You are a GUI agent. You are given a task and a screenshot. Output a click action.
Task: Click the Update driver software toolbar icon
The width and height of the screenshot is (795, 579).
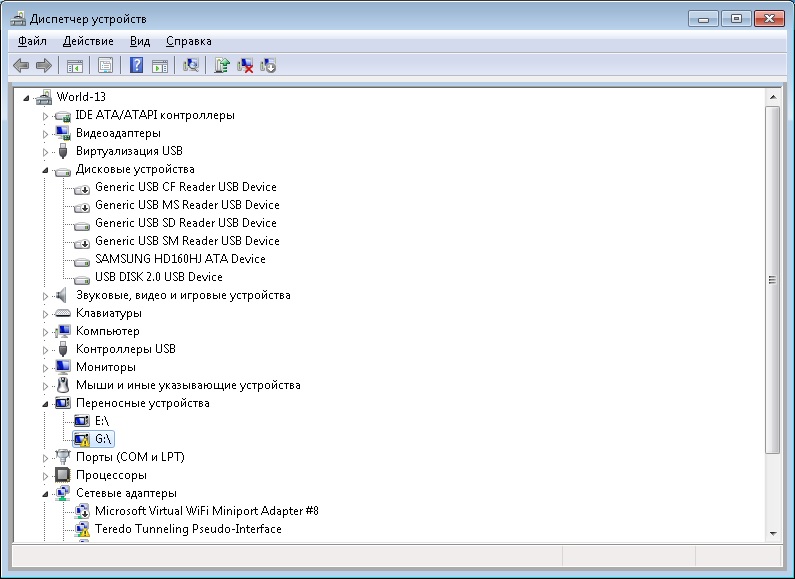tap(222, 65)
